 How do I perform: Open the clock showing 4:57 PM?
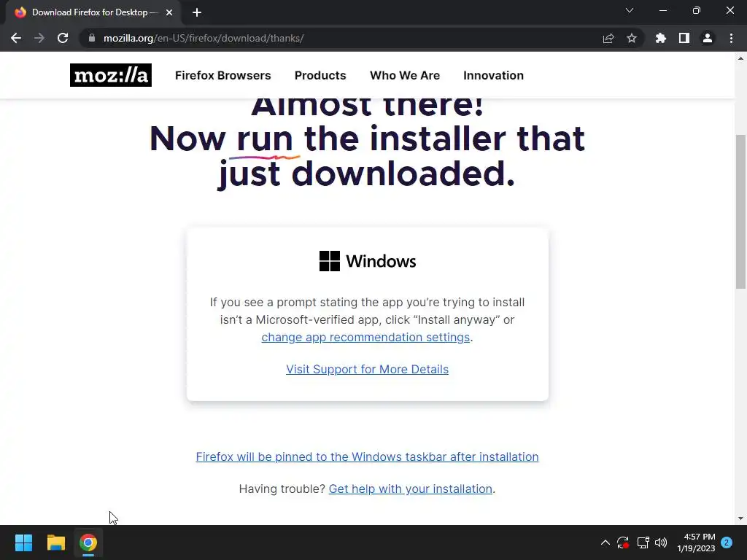[696, 542]
